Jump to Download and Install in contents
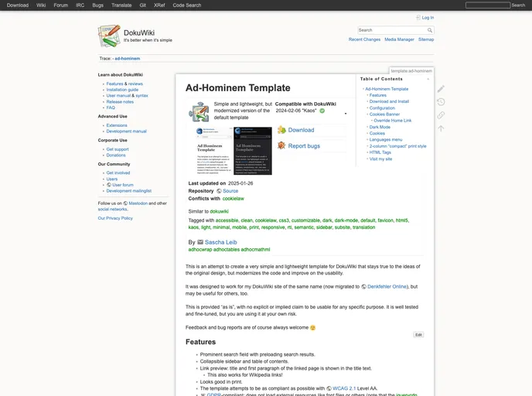 pyautogui.click(x=389, y=101)
